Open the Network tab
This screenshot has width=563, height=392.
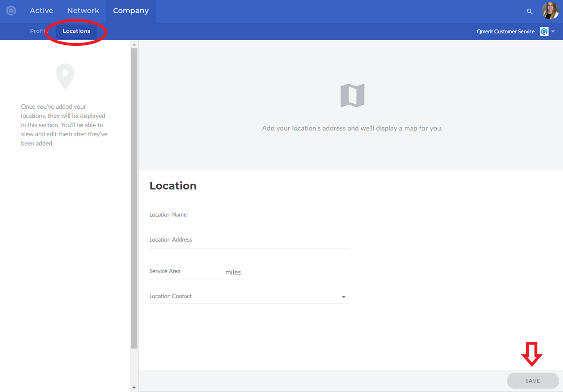point(83,11)
